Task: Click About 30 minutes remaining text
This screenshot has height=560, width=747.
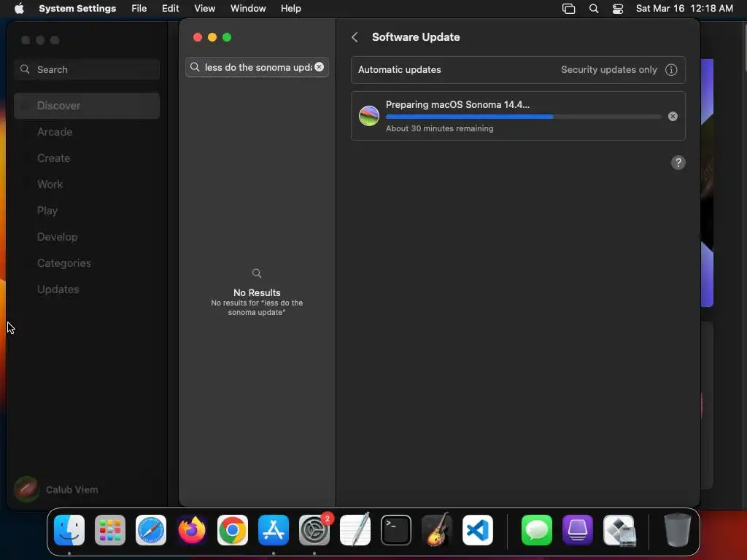Action: [x=439, y=128]
